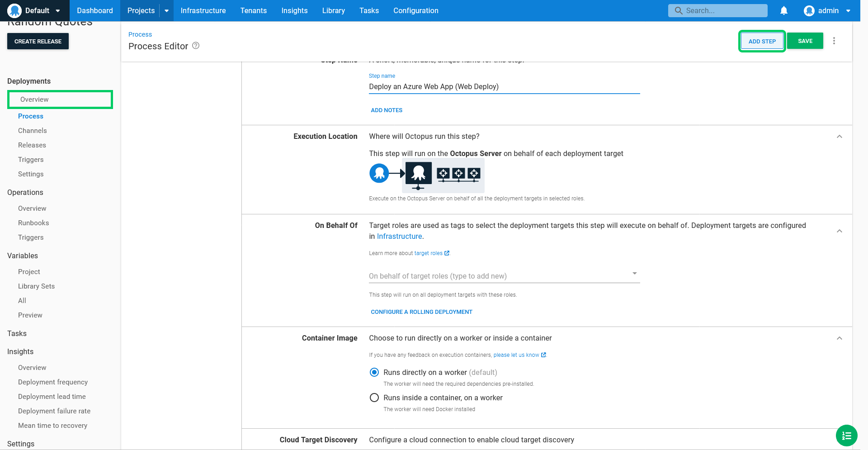Open Deployment failure rate report
Image resolution: width=868 pixels, height=450 pixels.
54,411
